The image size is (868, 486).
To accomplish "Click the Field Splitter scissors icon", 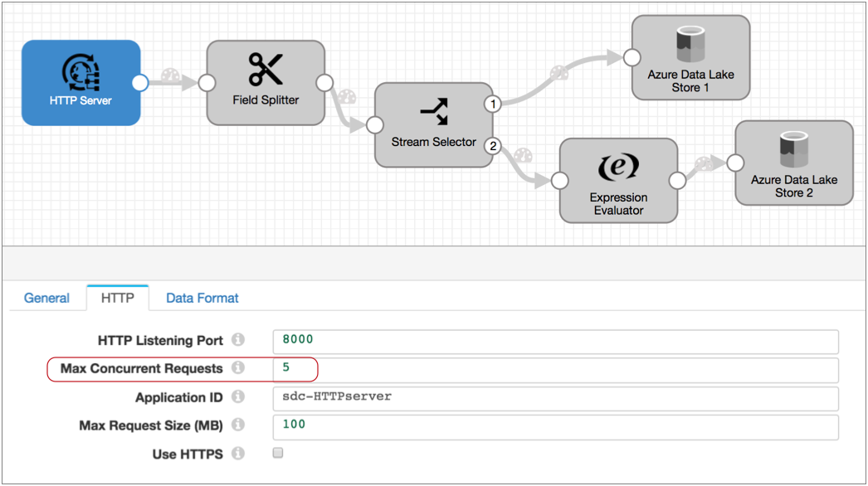I will (266, 70).
